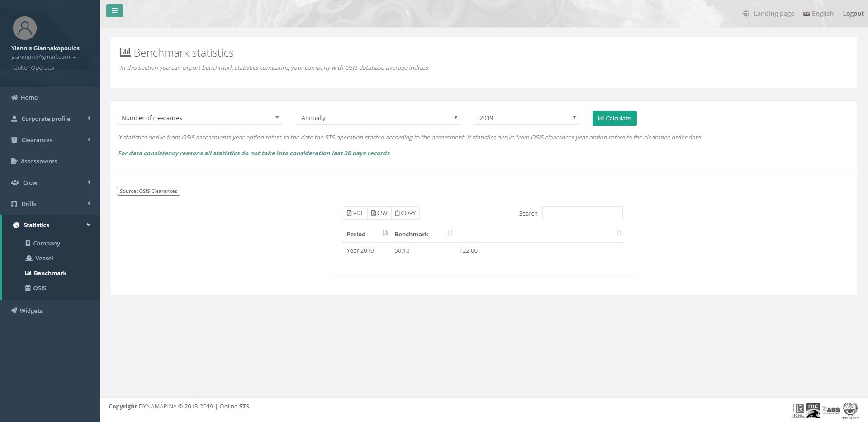Image resolution: width=868 pixels, height=422 pixels.
Task: Export table as PDF
Action: point(355,213)
